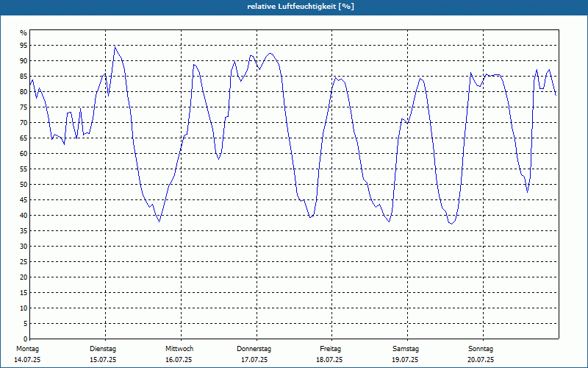
Task: Click the date 16.07.25
Action: [x=179, y=360]
